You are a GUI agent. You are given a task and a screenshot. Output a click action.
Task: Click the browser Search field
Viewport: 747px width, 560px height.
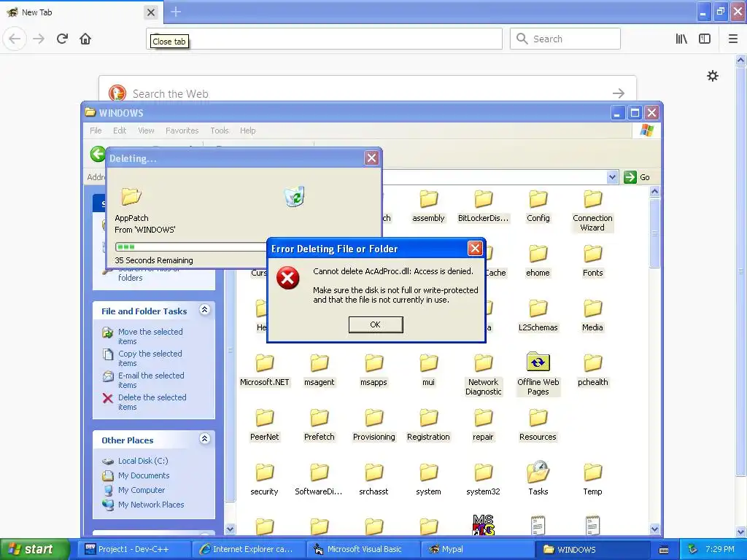pos(565,39)
